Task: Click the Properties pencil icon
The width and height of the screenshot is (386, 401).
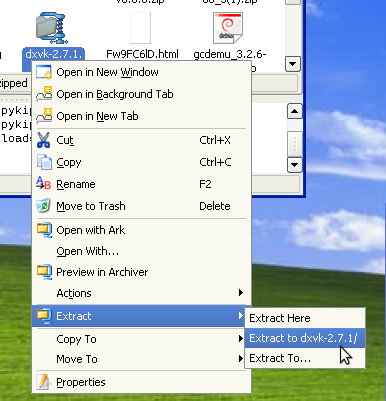Action: click(x=44, y=382)
